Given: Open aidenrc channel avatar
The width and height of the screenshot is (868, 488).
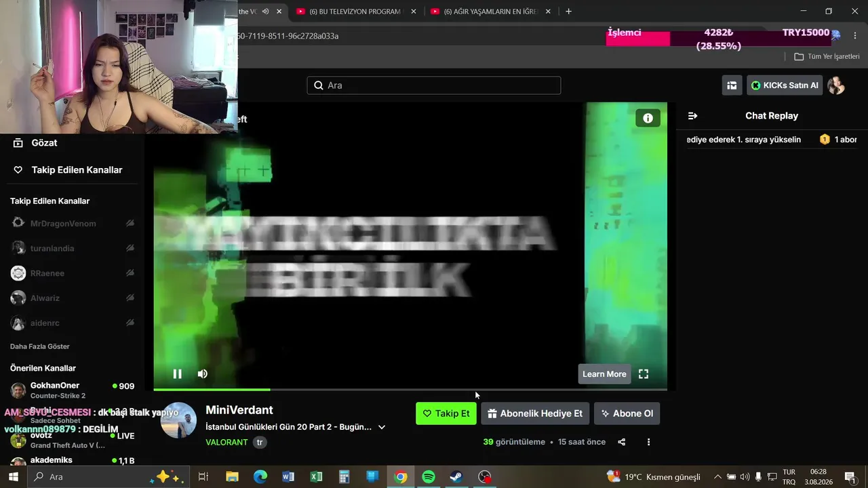Looking at the screenshot, I should [18, 323].
